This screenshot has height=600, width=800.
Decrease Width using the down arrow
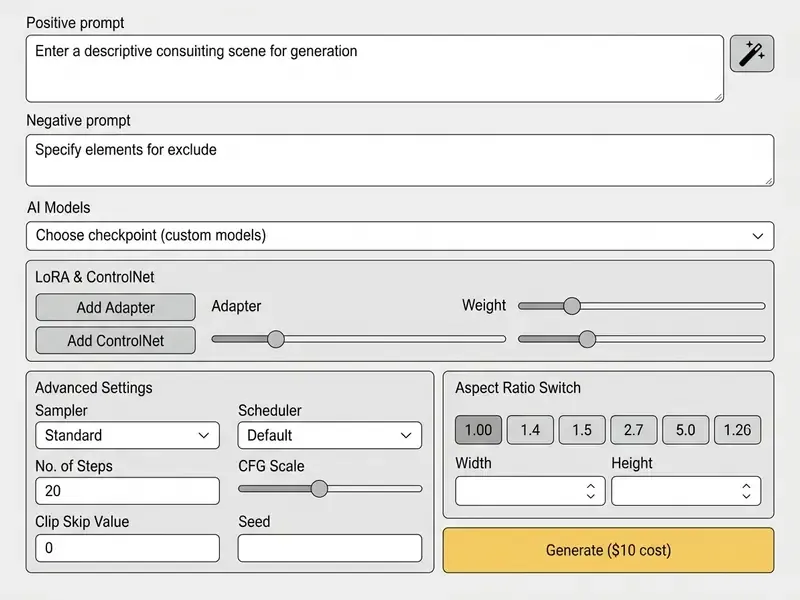(591, 496)
